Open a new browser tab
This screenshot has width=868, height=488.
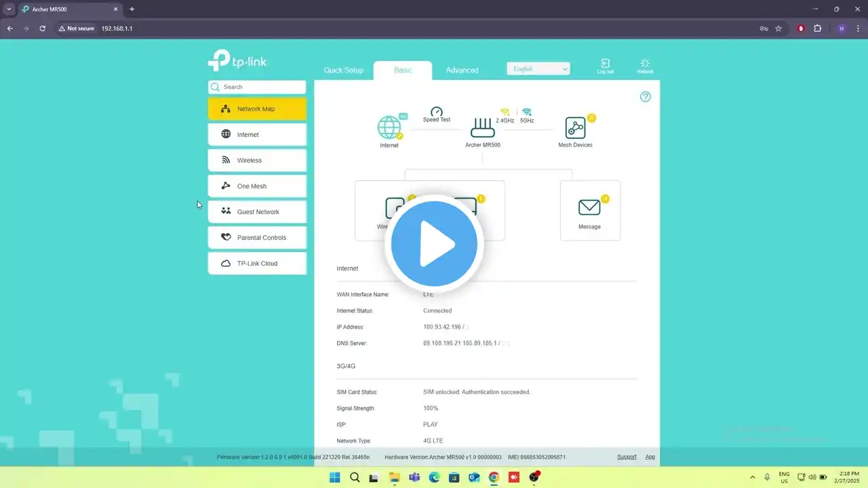point(132,9)
